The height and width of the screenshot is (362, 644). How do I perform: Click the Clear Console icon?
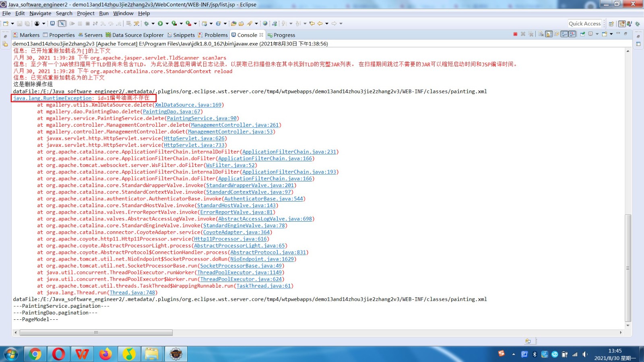click(541, 34)
